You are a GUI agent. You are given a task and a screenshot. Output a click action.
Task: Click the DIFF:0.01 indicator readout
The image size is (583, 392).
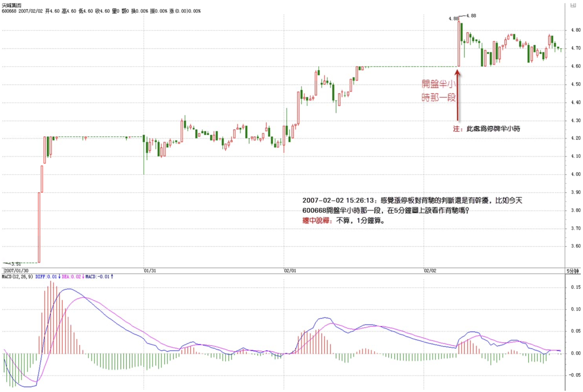(46, 277)
